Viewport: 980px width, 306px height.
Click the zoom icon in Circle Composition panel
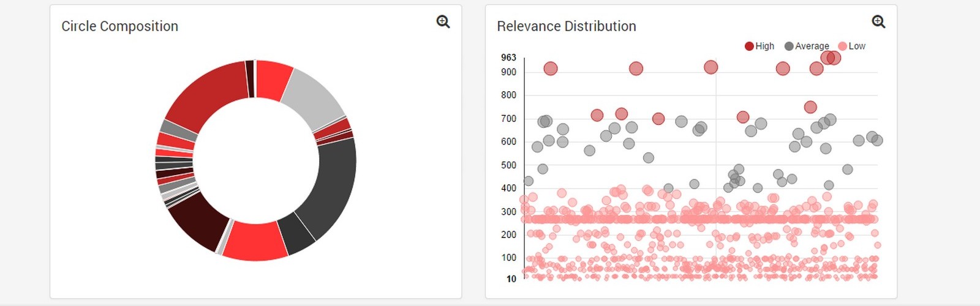(x=443, y=22)
